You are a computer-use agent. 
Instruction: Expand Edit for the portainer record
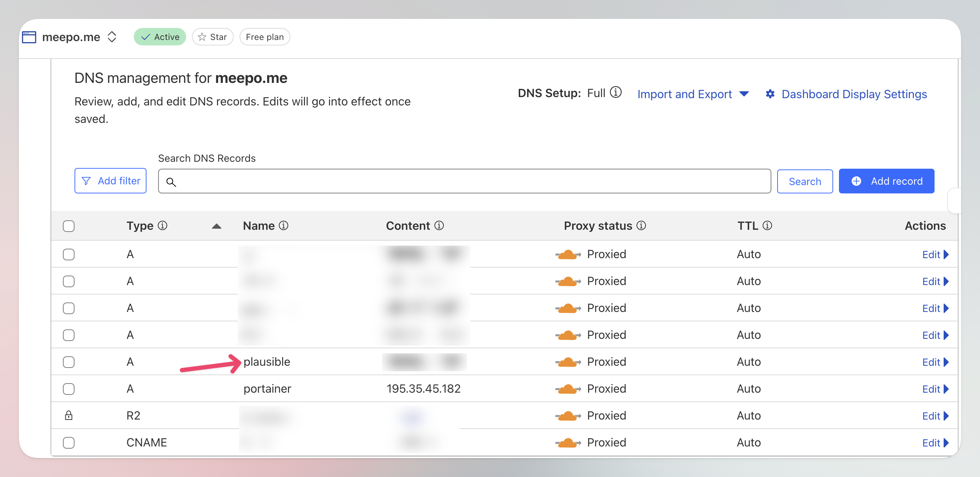[x=936, y=389]
